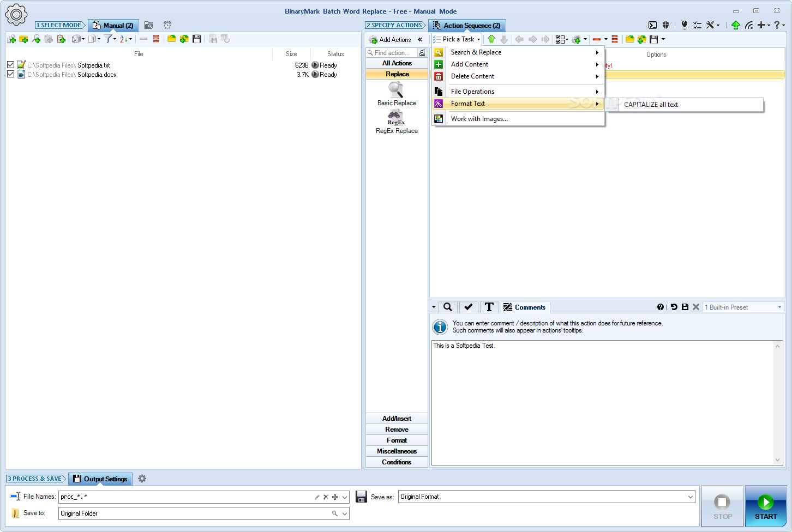Click the green move action up arrow
The image size is (792, 532).
pyautogui.click(x=491, y=39)
